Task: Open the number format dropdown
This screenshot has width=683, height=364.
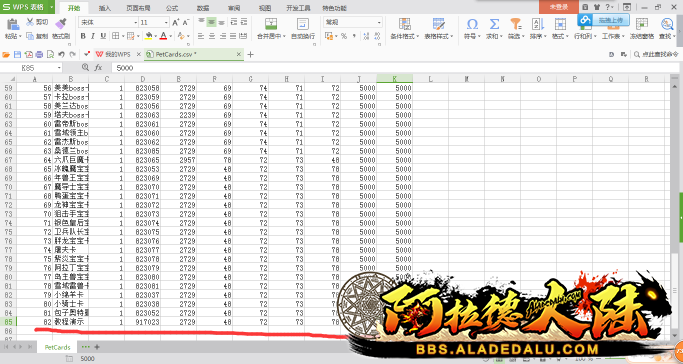Action: click(x=353, y=22)
